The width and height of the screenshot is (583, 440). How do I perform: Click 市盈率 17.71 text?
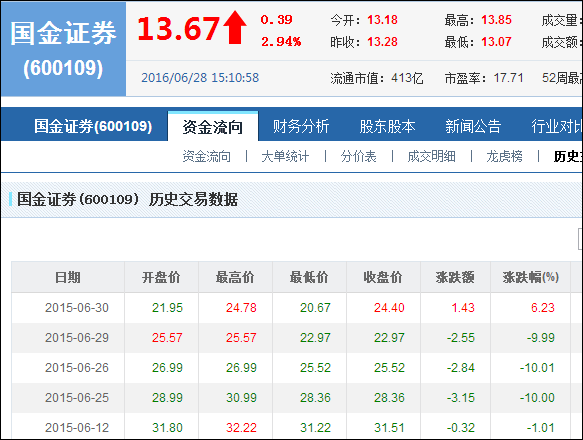[x=484, y=78]
